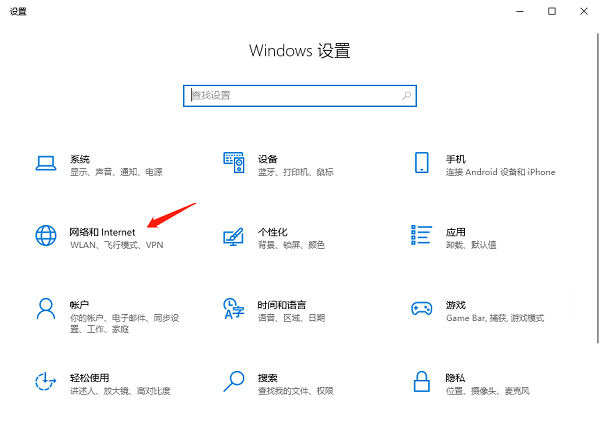This screenshot has width=600, height=421.
Task: Open 轻松使用 settings
Action: [x=90, y=378]
